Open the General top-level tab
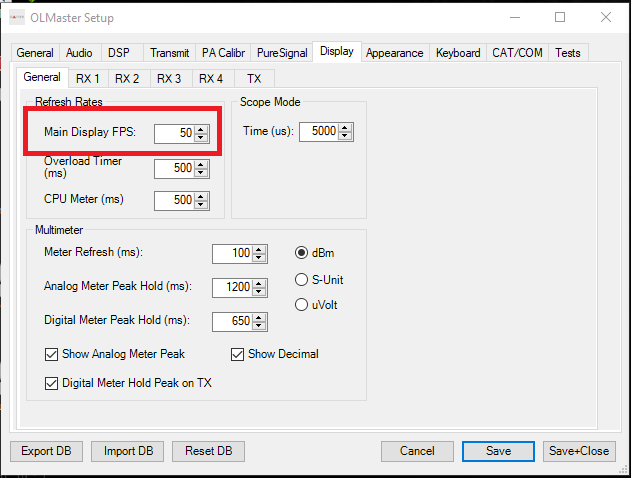Image resolution: width=631 pixels, height=478 pixels. click(x=35, y=53)
